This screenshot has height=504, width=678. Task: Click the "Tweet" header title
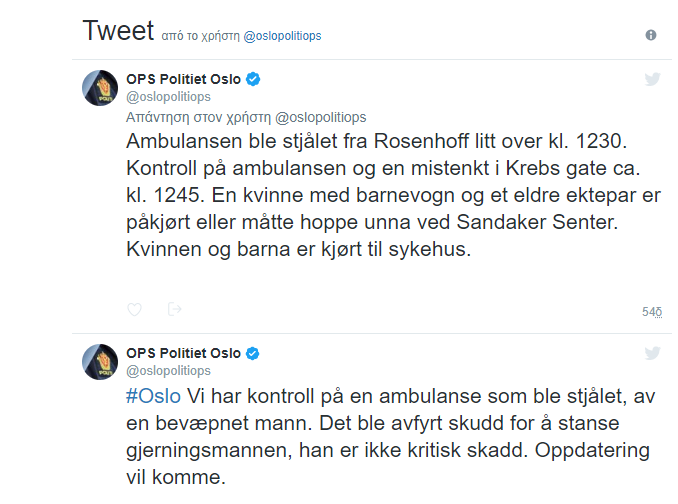(115, 31)
